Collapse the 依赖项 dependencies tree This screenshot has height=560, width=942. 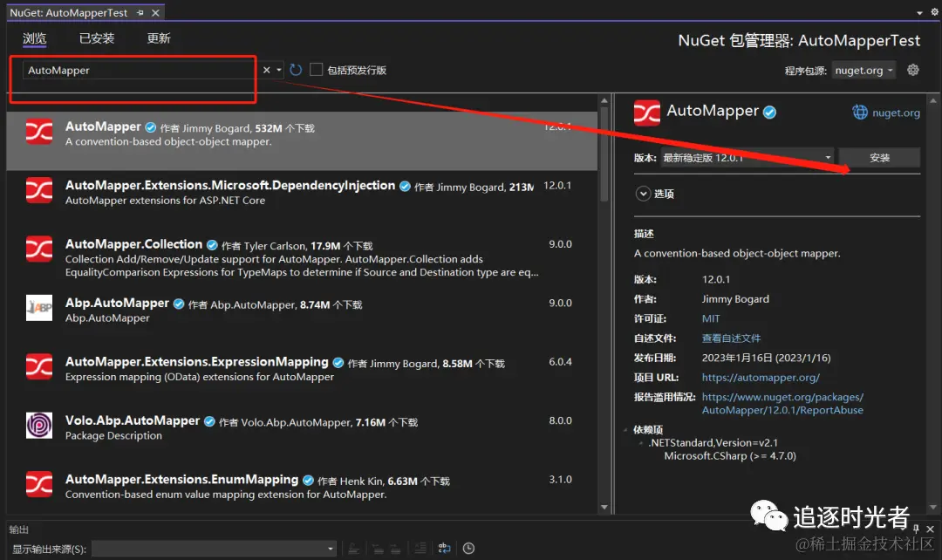(625, 430)
